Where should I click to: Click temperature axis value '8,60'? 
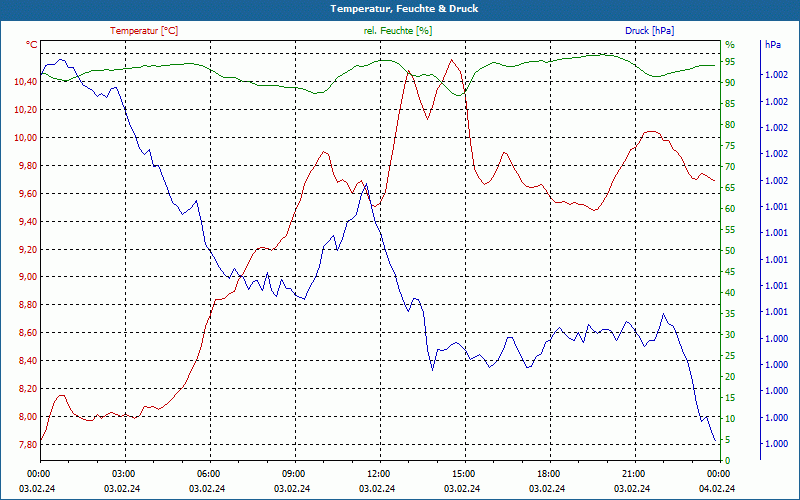(28, 333)
